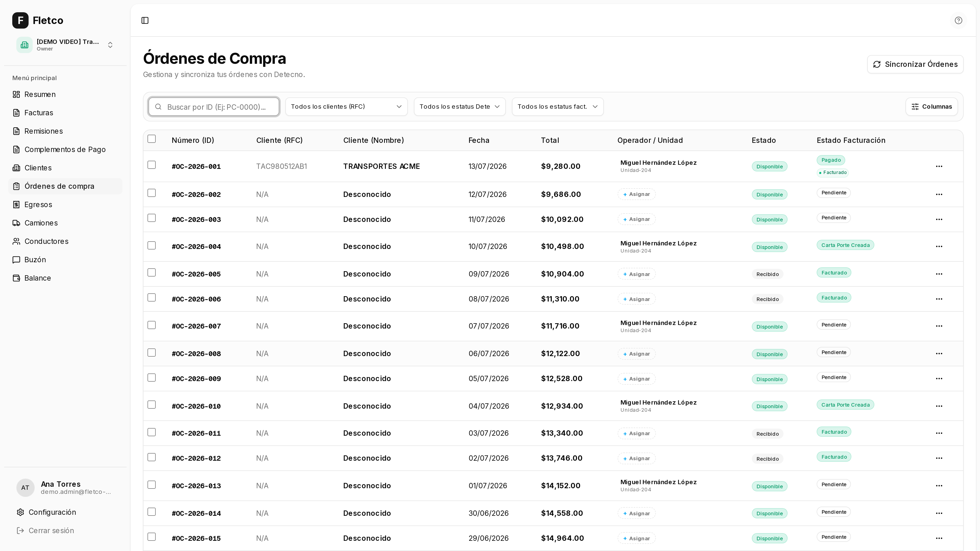Open the Todos los clientes (RFC) dropdown
980x551 pixels.
pyautogui.click(x=346, y=106)
